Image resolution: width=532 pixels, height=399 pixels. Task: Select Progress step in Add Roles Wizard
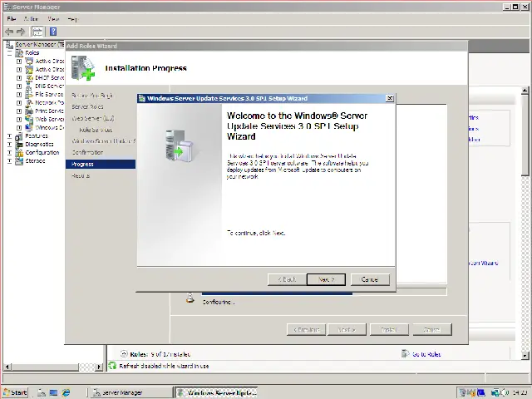click(x=101, y=165)
